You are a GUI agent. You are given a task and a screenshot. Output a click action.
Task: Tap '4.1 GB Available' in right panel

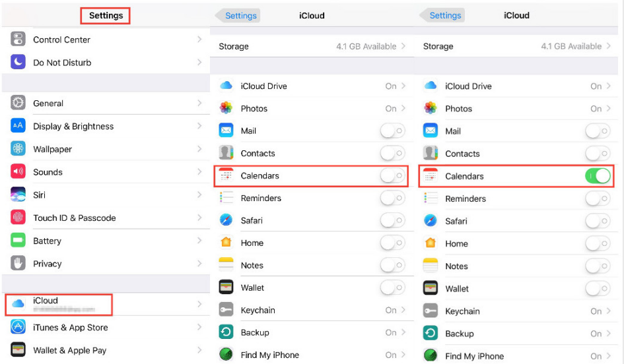(x=571, y=46)
